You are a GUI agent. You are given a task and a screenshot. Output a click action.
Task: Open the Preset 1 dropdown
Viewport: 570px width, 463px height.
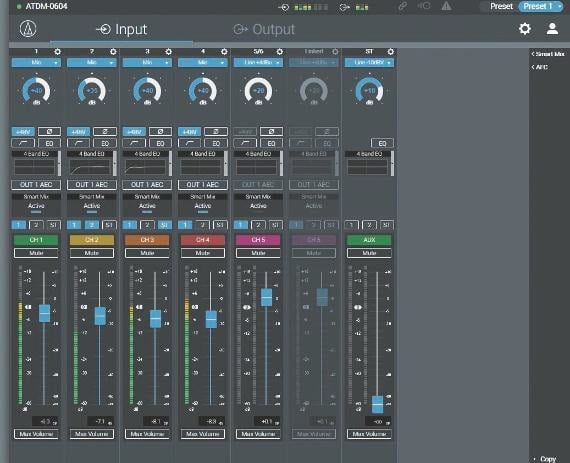coord(541,6)
